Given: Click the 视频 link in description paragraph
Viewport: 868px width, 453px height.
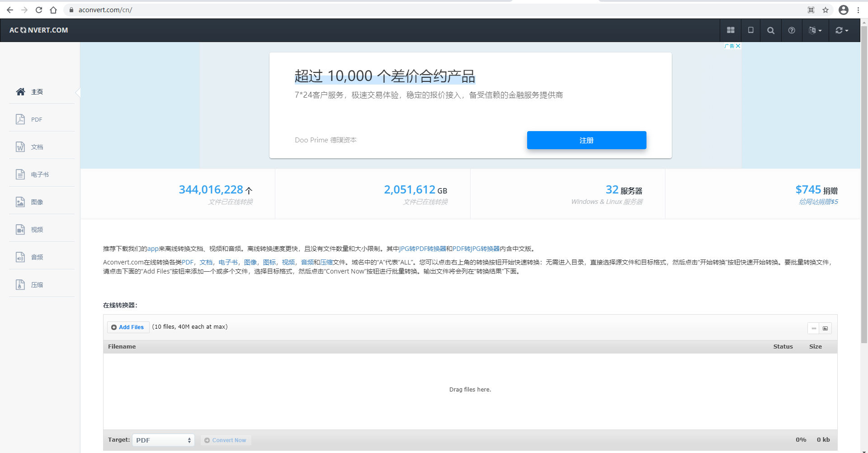Looking at the screenshot, I should point(288,262).
